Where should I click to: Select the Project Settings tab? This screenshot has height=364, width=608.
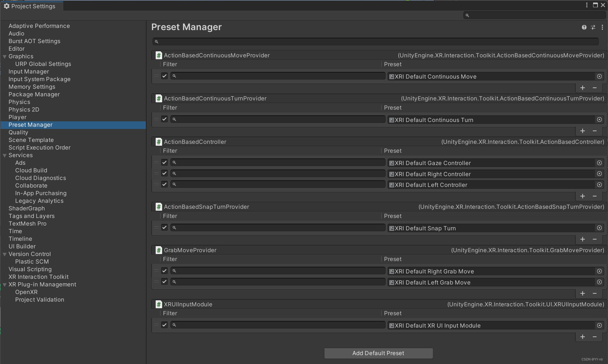pyautogui.click(x=32, y=6)
